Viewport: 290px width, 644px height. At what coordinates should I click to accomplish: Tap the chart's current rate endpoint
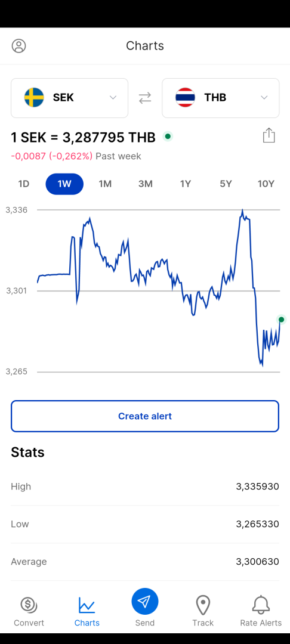pos(282,320)
